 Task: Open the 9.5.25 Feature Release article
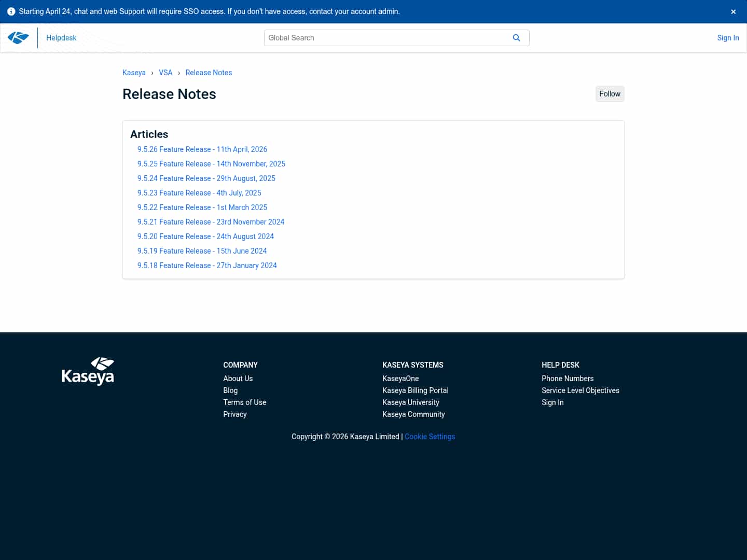(211, 164)
